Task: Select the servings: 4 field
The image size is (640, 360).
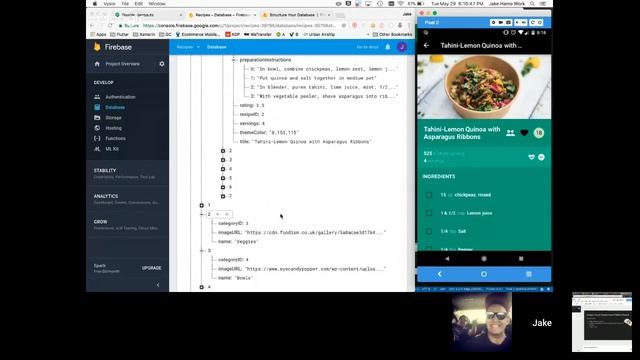Action: 252,123
